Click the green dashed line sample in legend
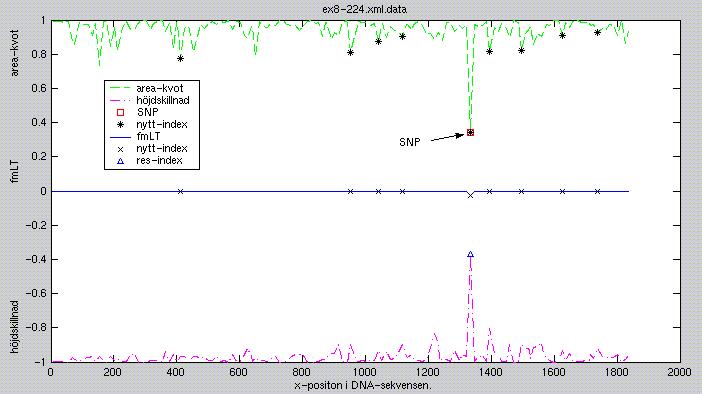 (x=120, y=88)
